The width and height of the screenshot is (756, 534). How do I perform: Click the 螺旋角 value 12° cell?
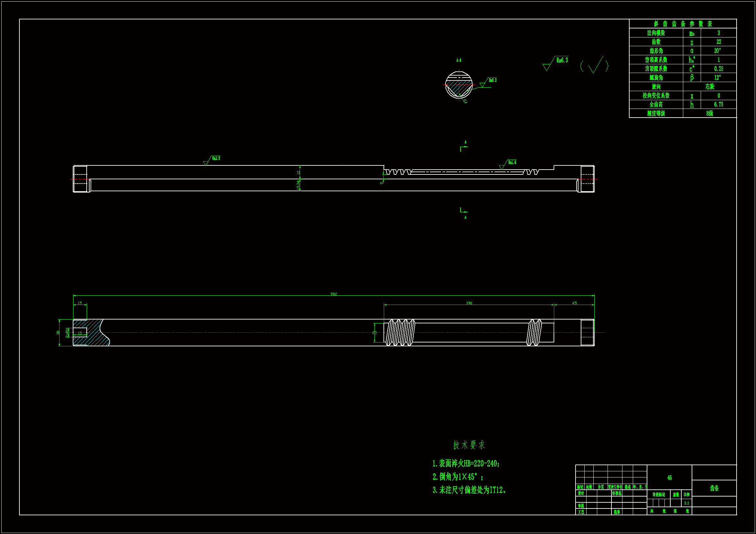pyautogui.click(x=718, y=78)
